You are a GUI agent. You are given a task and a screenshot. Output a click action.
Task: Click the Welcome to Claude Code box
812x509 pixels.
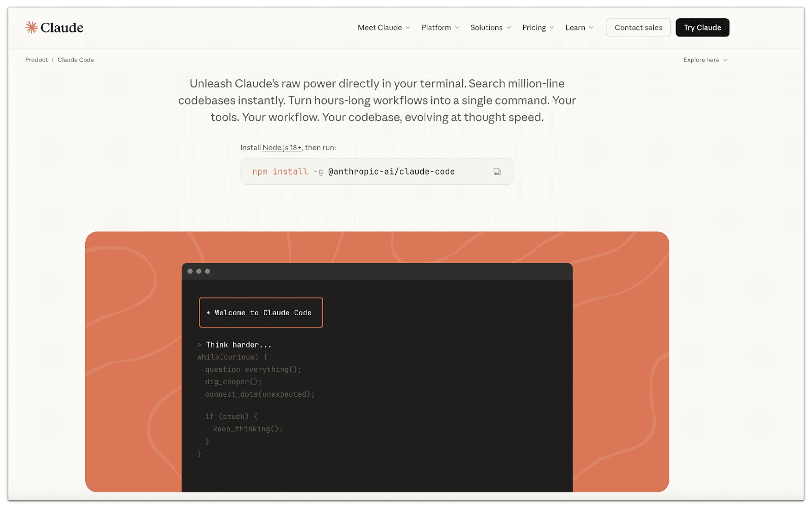[x=261, y=313]
